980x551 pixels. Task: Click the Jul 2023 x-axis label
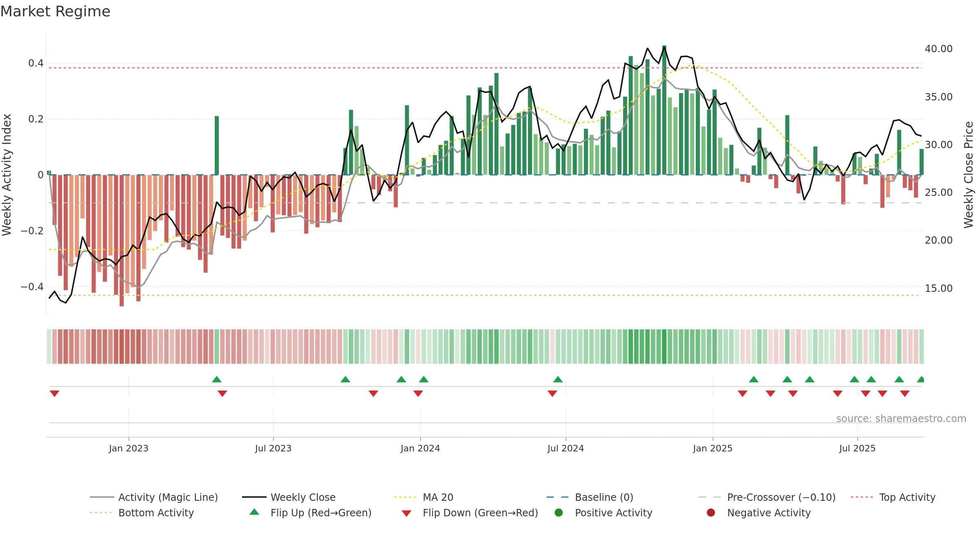click(273, 448)
